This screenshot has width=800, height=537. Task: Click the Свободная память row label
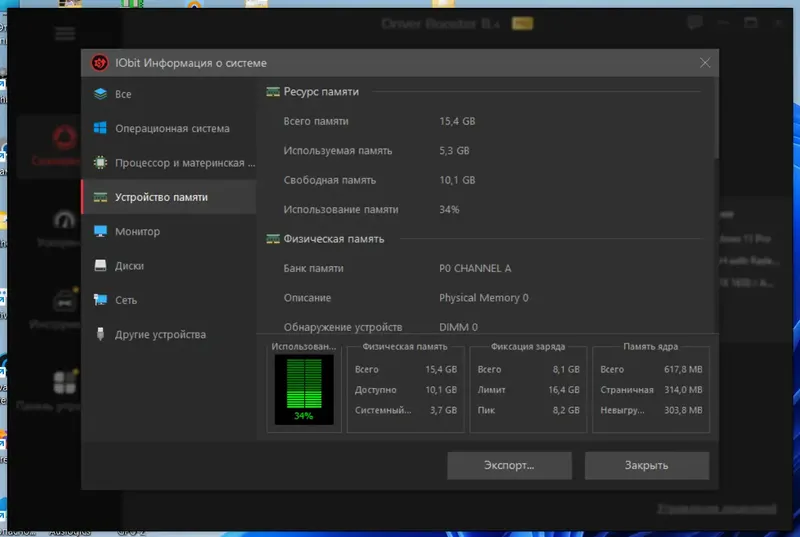coord(330,180)
